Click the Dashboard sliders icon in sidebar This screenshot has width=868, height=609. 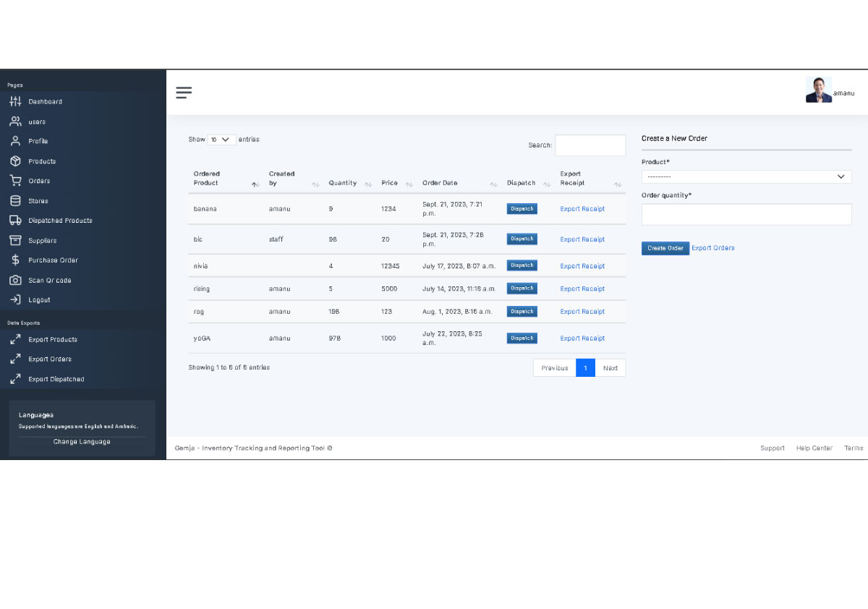[15, 102]
